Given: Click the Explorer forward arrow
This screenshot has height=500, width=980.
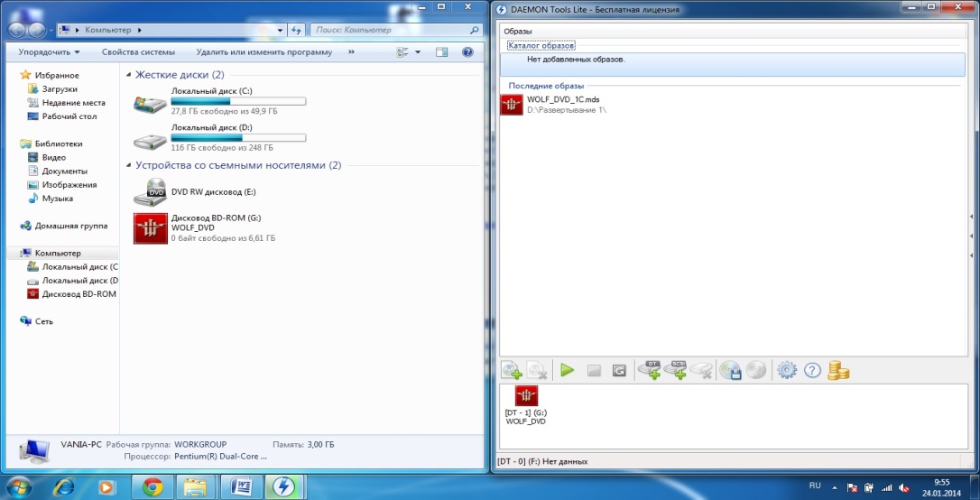Looking at the screenshot, I should 36,30.
